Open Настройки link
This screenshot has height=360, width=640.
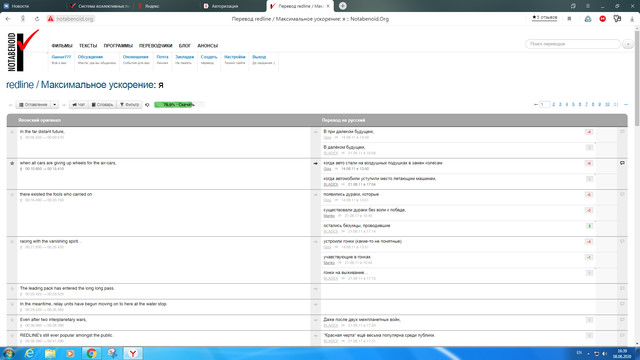pyautogui.click(x=235, y=57)
